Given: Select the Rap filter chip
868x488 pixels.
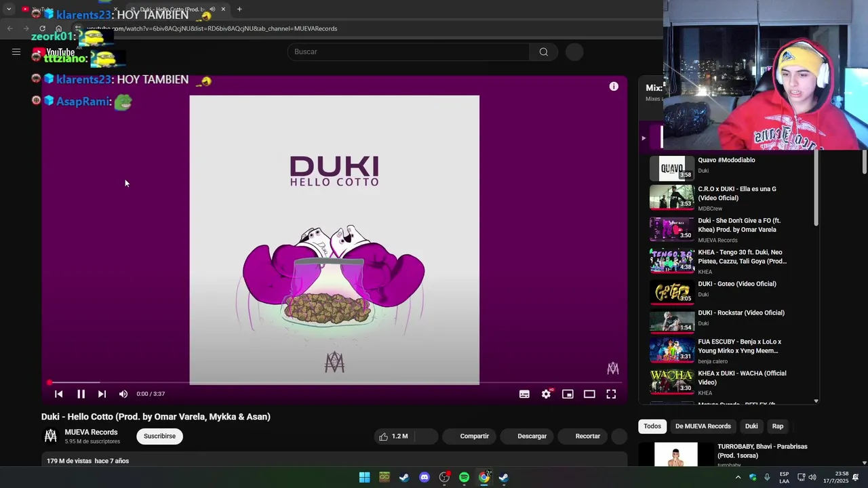Looking at the screenshot, I should coord(778,426).
